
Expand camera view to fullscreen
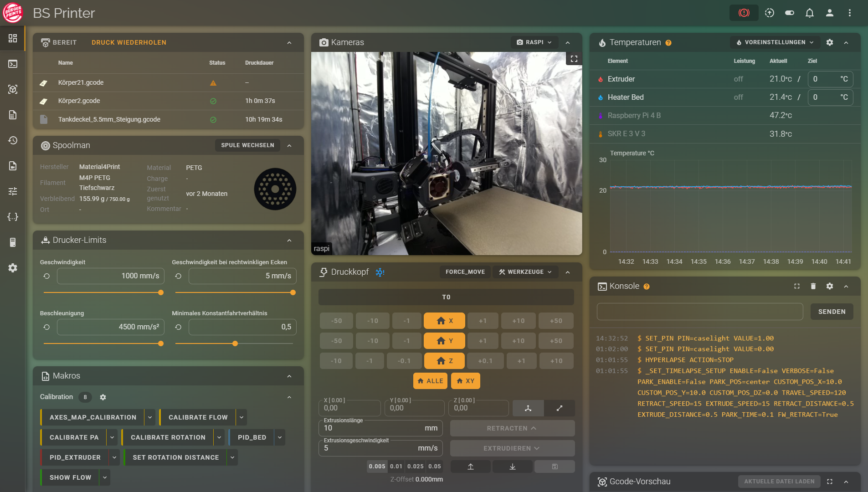click(574, 59)
